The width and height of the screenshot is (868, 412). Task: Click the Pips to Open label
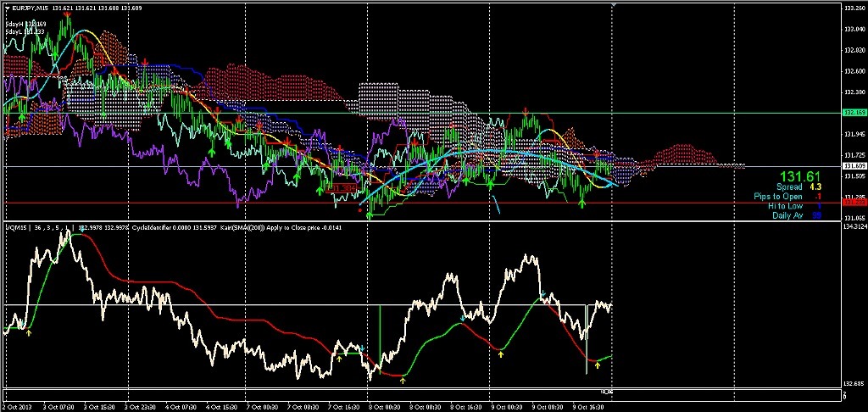click(x=778, y=197)
